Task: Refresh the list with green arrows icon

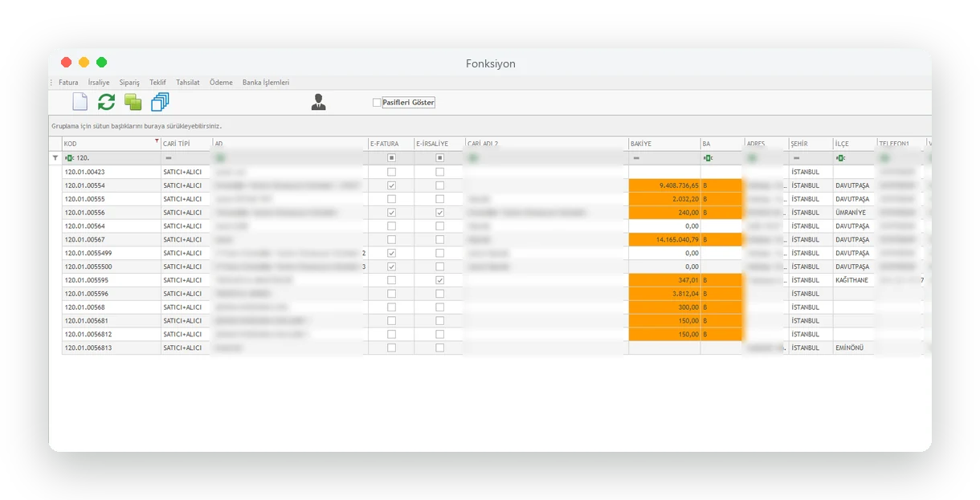Action: coord(106,102)
